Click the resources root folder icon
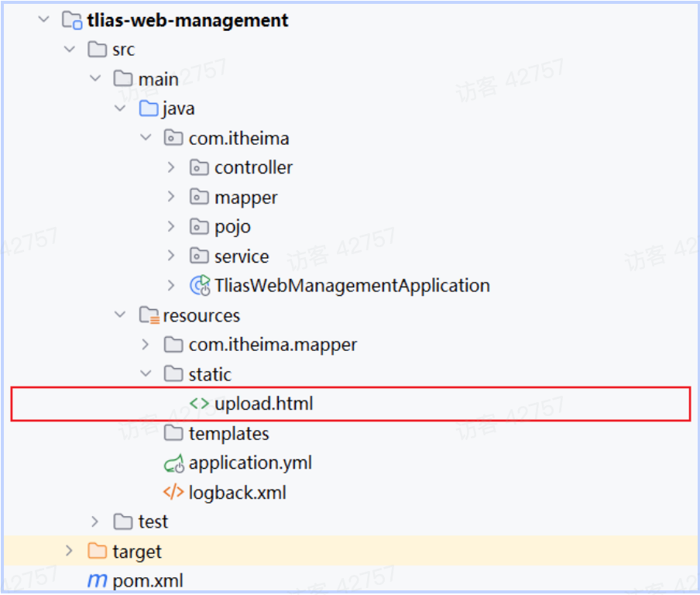This screenshot has width=700, height=595. (149, 315)
